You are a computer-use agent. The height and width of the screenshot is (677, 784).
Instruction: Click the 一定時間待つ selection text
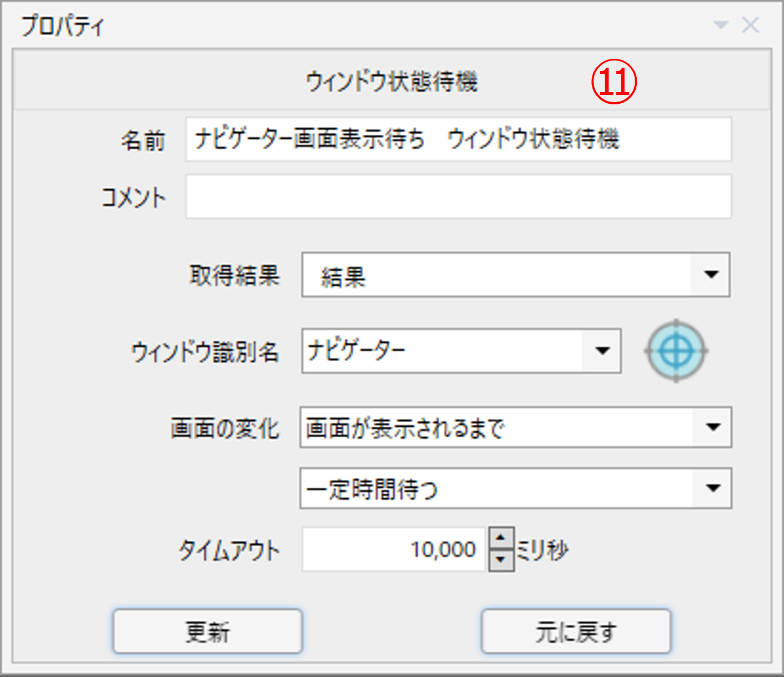[372, 489]
